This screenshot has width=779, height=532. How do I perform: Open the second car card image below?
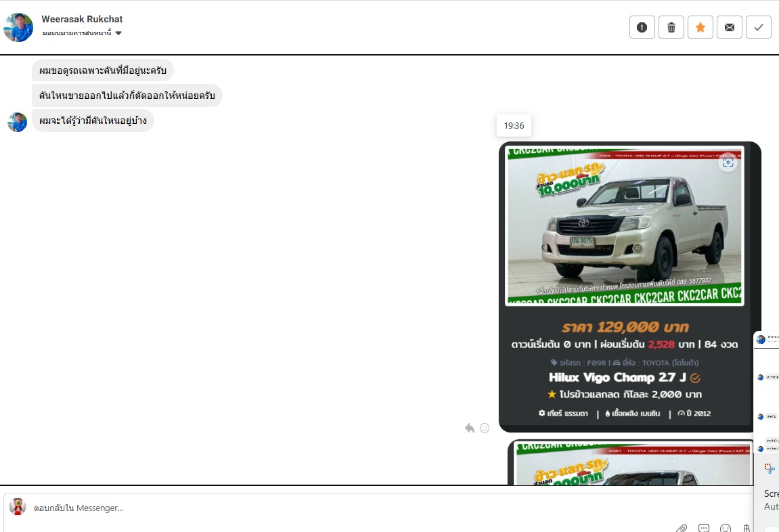tap(633, 463)
